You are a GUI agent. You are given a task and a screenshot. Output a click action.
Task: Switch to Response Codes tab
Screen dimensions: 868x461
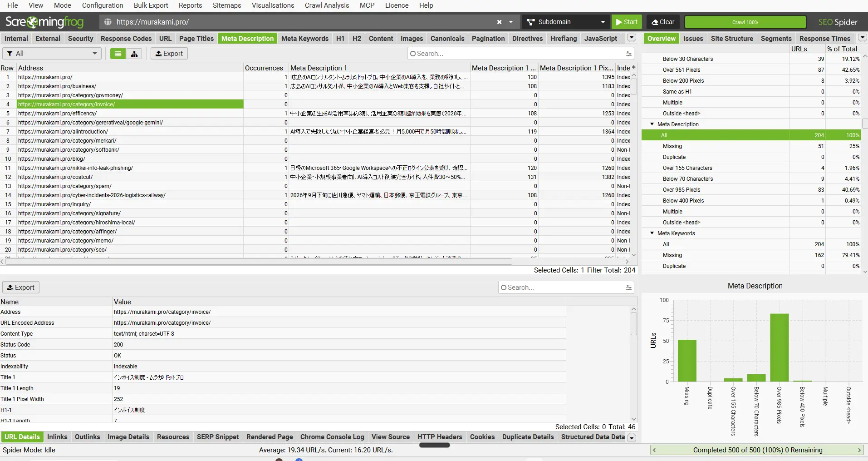click(126, 39)
